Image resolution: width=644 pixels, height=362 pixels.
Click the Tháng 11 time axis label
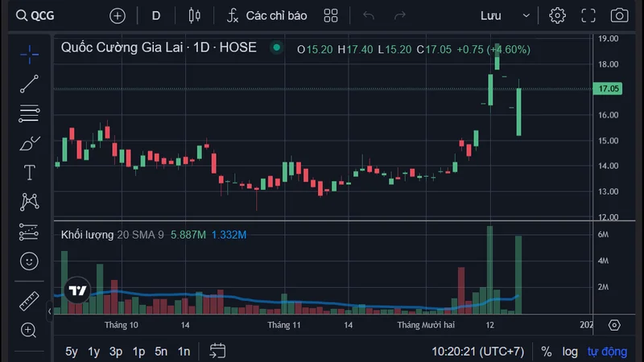point(284,325)
